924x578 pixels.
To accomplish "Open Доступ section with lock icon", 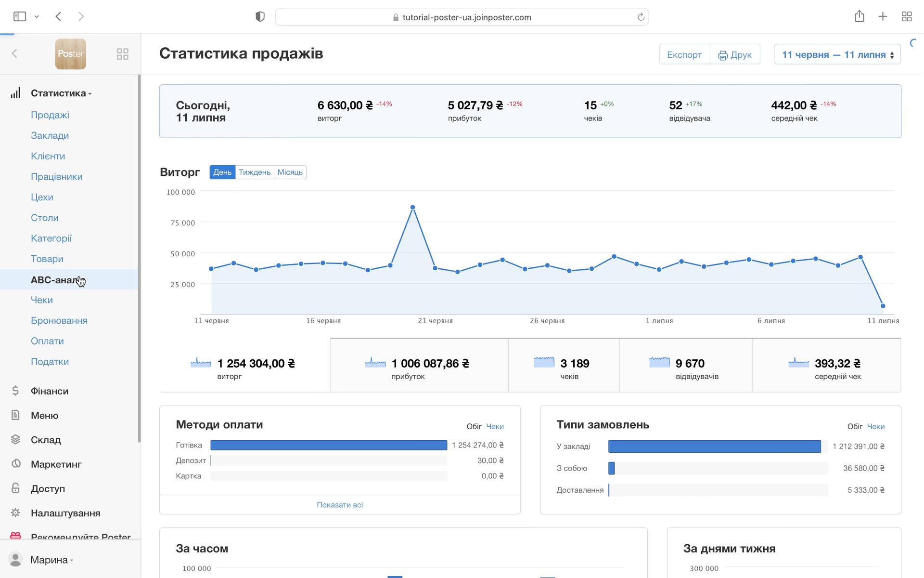I will click(47, 488).
